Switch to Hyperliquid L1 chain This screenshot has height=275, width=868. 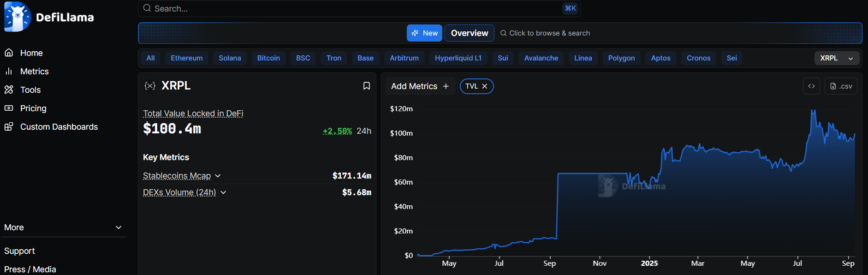pyautogui.click(x=458, y=58)
